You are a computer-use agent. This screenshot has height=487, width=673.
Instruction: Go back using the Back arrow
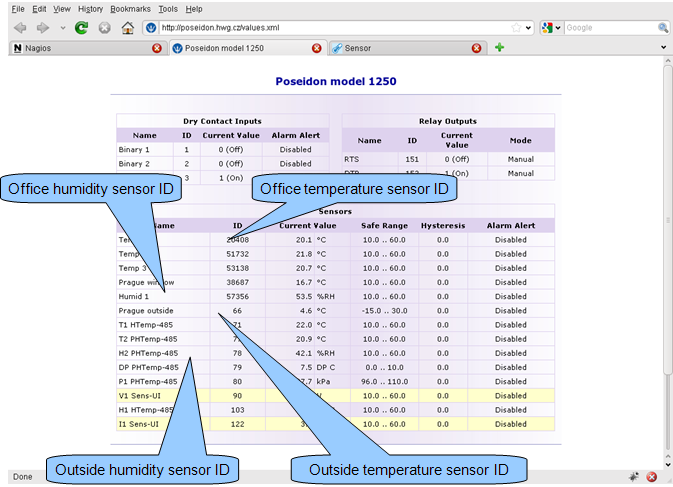coord(20,28)
